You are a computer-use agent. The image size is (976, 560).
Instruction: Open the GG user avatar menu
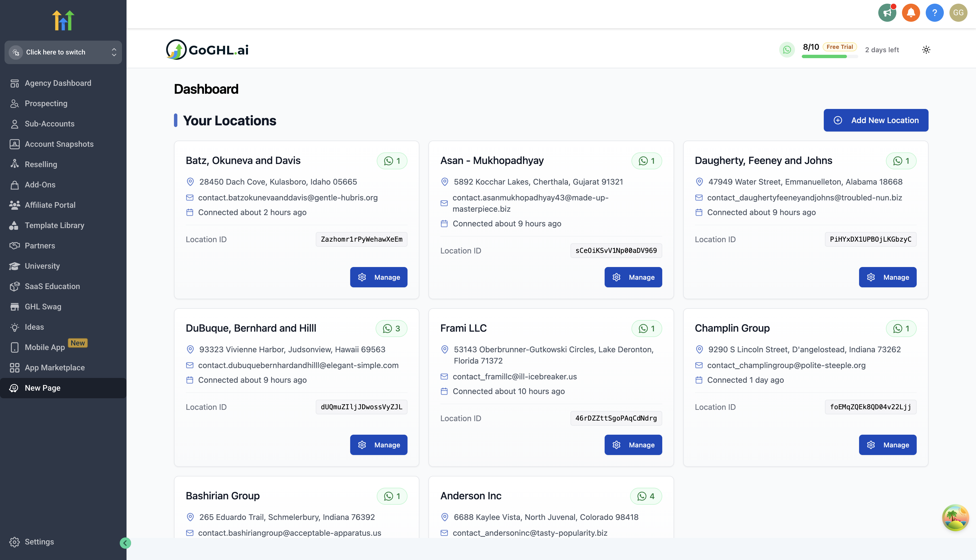[x=958, y=13]
